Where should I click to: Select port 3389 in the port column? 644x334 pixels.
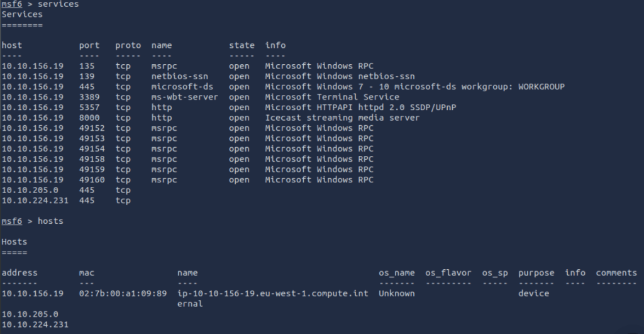(x=89, y=97)
